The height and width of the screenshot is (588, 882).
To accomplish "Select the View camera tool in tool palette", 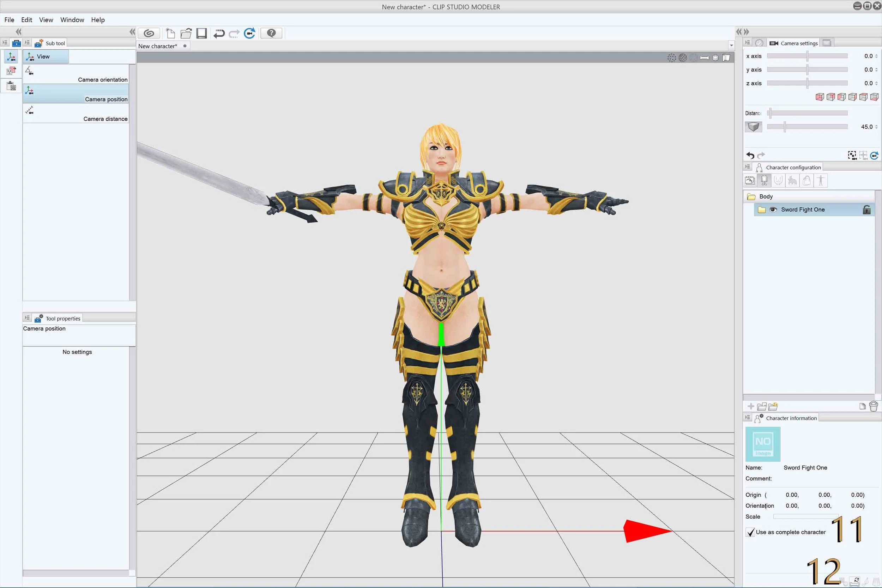I will point(11,57).
